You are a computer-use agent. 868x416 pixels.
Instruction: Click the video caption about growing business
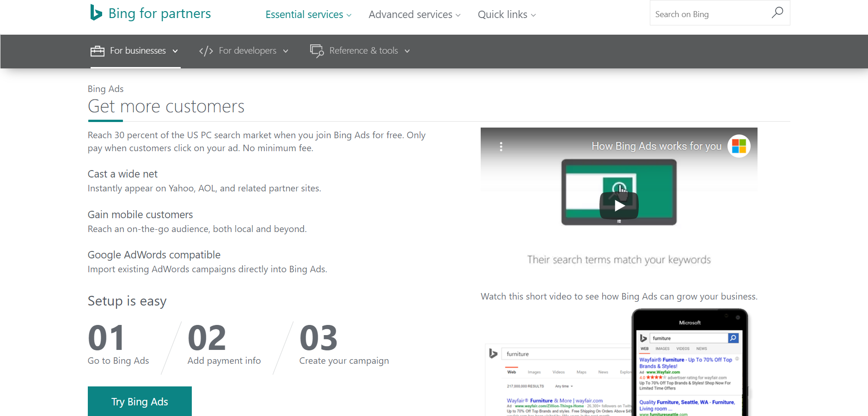[619, 296]
